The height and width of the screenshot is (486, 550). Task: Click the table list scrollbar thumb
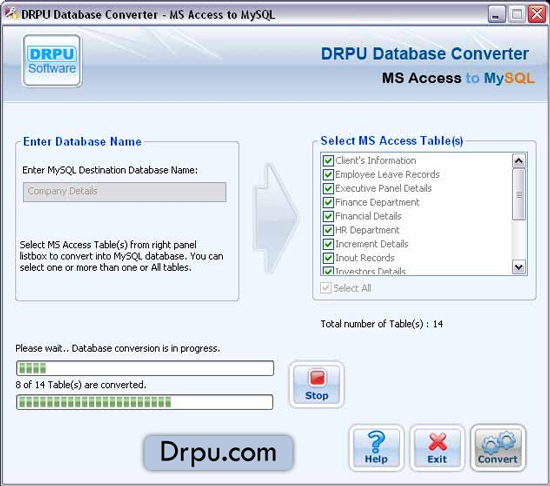click(519, 194)
